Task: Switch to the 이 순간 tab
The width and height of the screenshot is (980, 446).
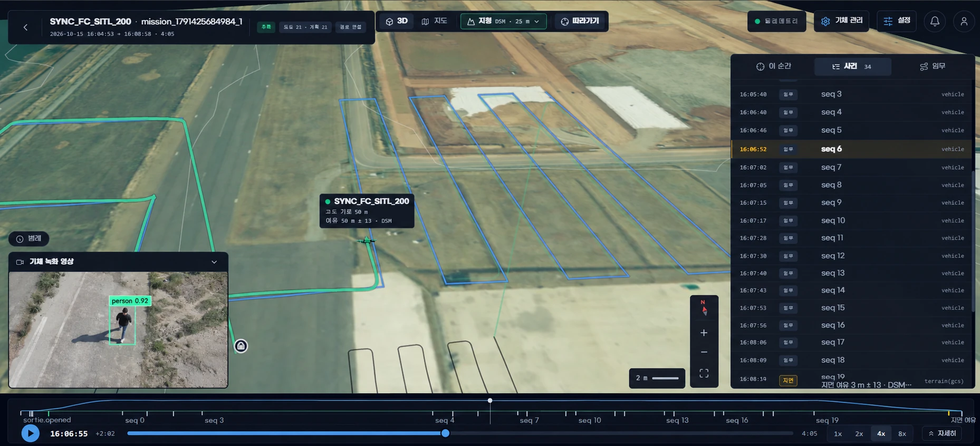Action: pyautogui.click(x=774, y=66)
